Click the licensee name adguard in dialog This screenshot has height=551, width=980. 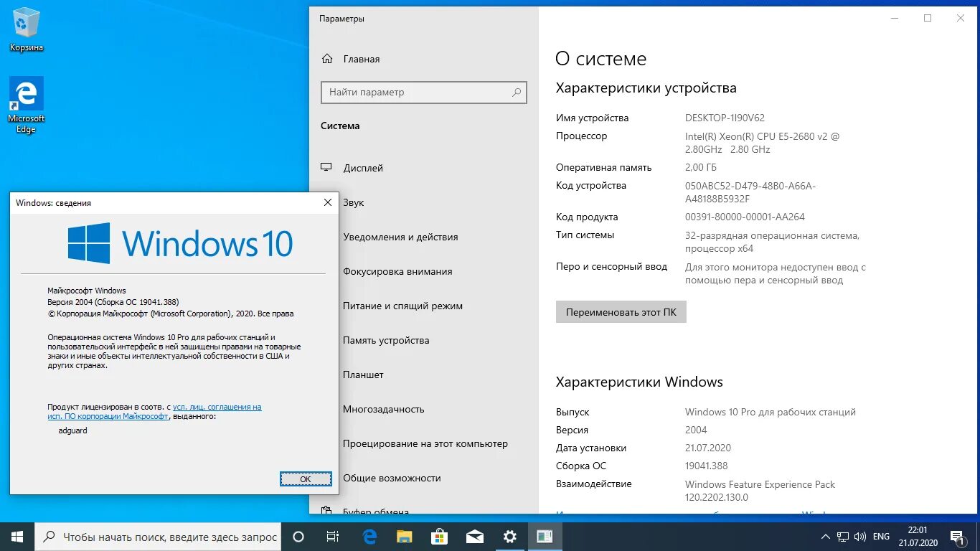(72, 430)
